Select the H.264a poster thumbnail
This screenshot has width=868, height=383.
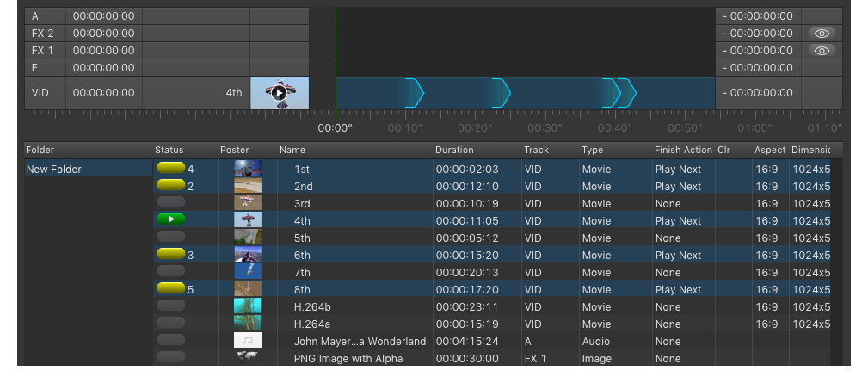click(x=248, y=323)
